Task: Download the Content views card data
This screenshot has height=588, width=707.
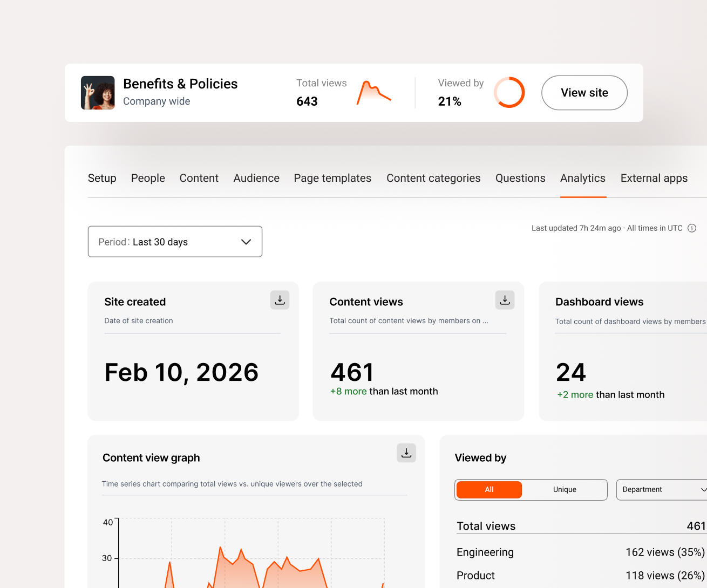Action: click(505, 300)
